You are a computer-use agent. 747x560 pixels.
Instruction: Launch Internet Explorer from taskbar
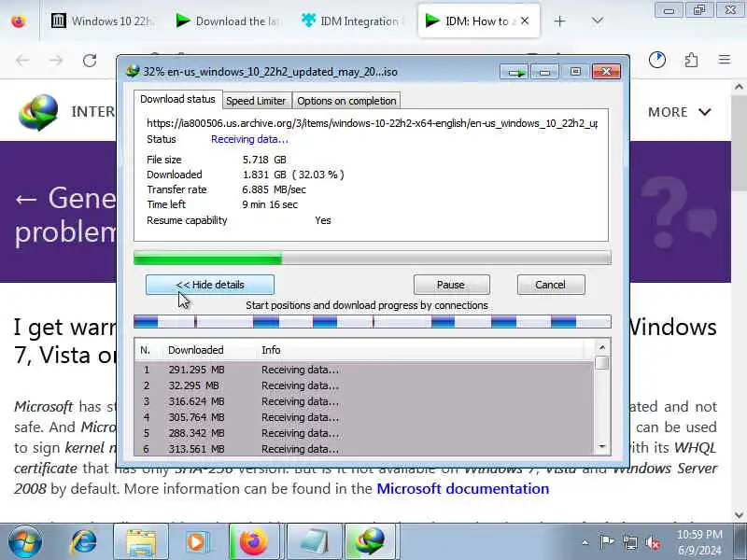point(84,542)
